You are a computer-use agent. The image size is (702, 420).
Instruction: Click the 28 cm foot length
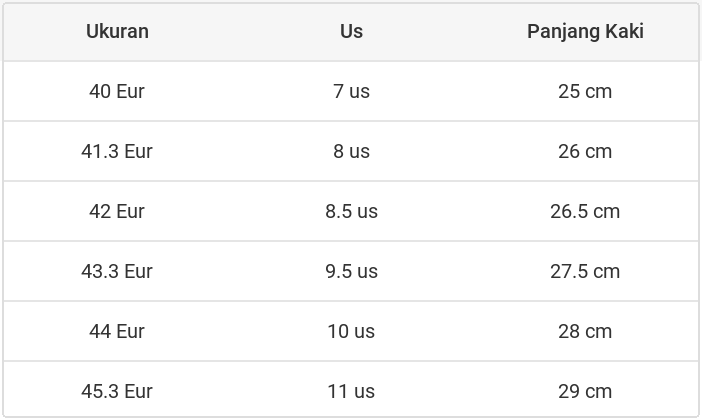pos(585,331)
